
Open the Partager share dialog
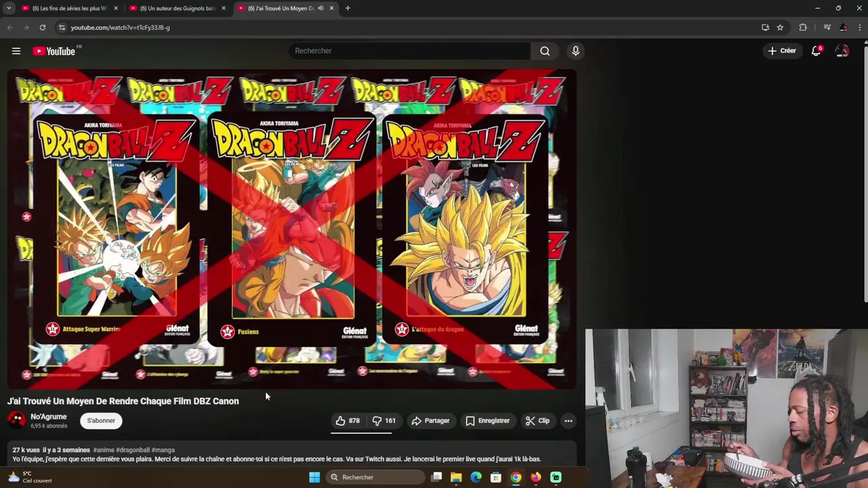pyautogui.click(x=431, y=421)
